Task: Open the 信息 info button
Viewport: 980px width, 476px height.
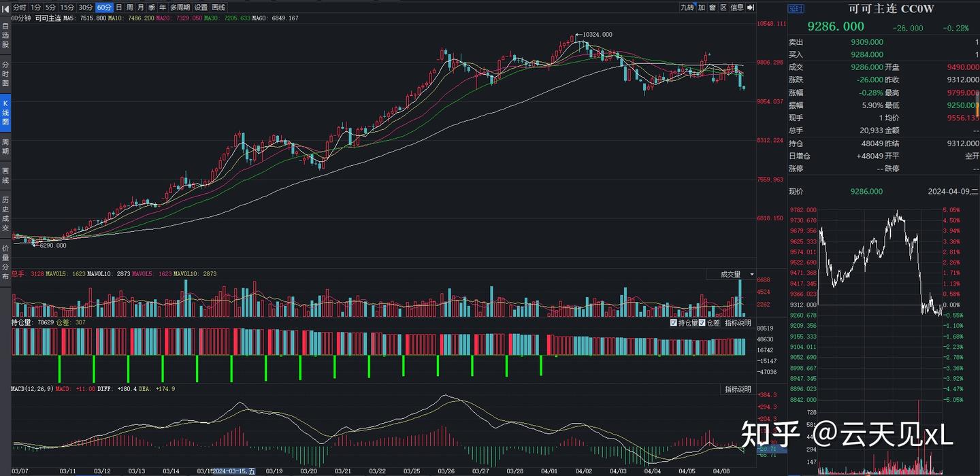Action: tap(737, 7)
